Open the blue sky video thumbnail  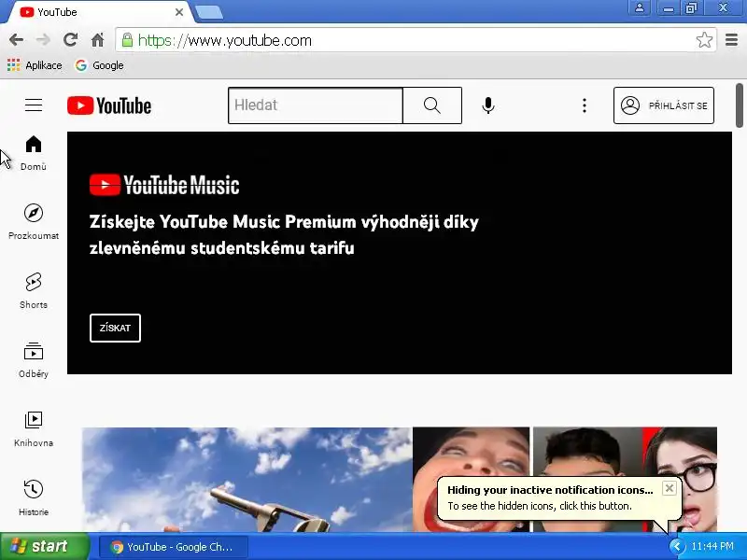[x=247, y=480]
